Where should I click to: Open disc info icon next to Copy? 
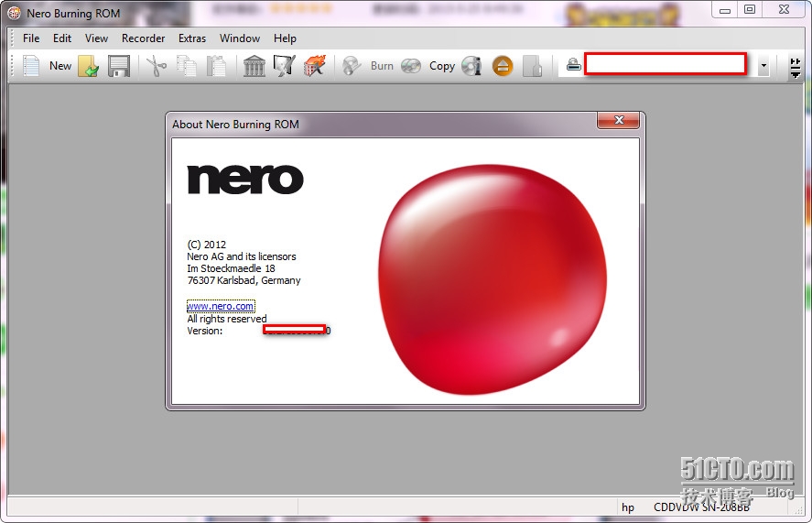pos(471,66)
